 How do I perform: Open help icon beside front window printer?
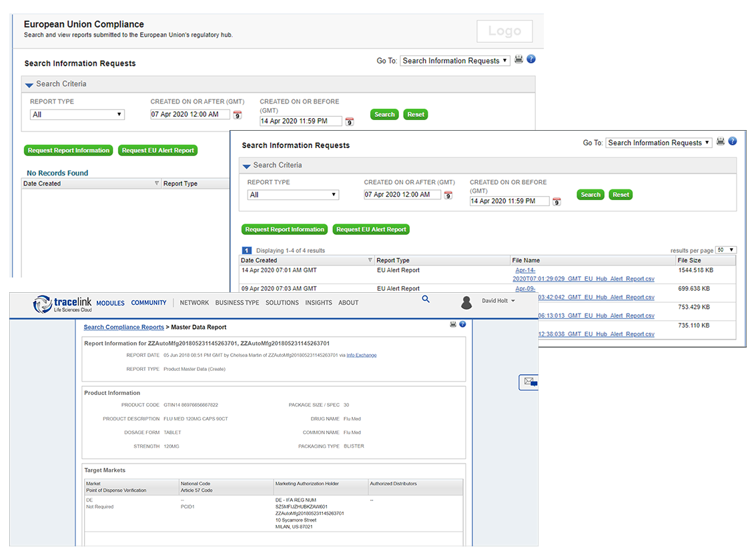[732, 141]
